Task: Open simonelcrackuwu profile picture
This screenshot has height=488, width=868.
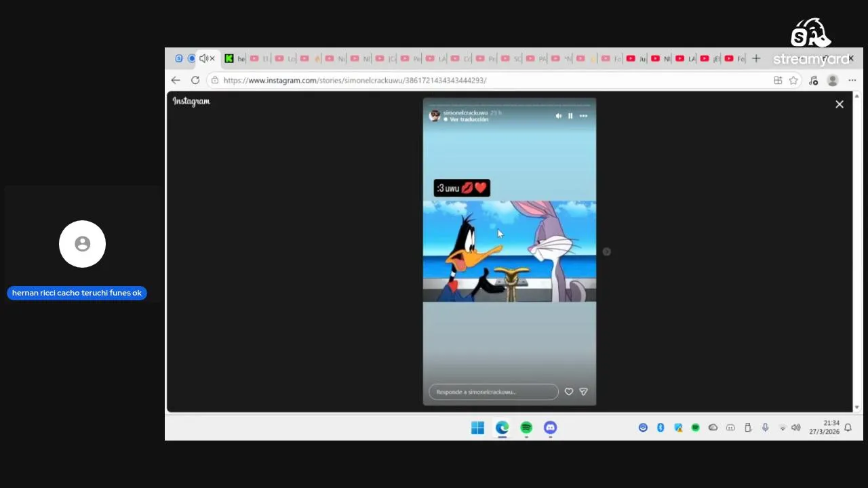Action: (x=435, y=115)
